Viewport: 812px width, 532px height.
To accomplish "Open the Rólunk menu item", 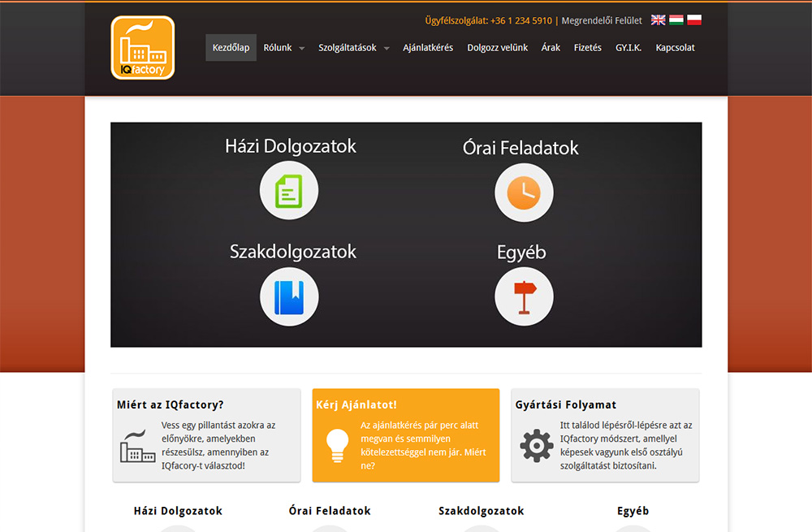I will point(278,48).
